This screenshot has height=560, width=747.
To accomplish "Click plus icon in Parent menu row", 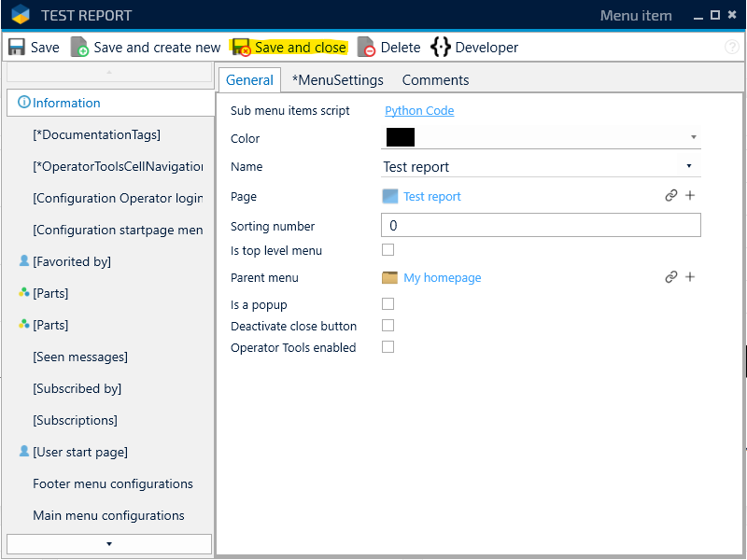I will 691,277.
